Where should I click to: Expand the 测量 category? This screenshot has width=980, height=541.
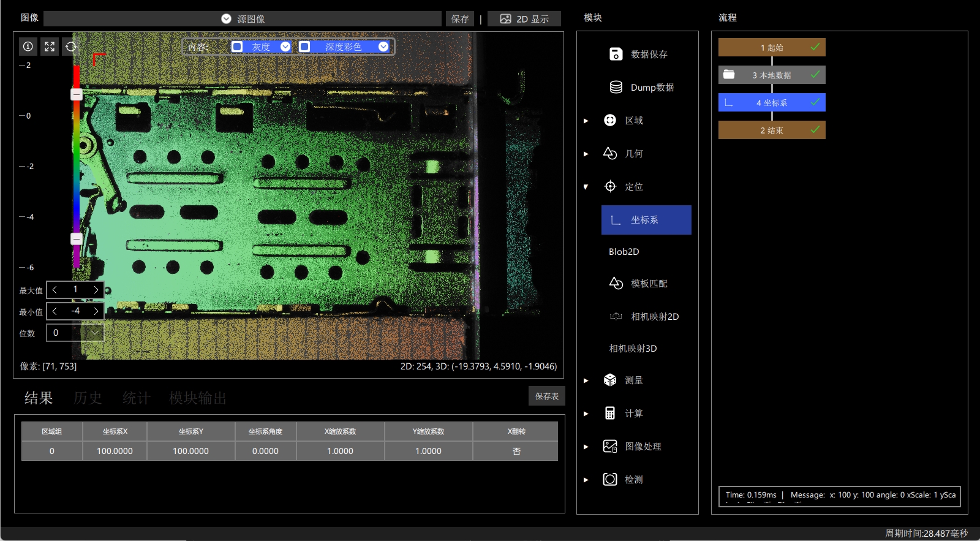coord(586,380)
